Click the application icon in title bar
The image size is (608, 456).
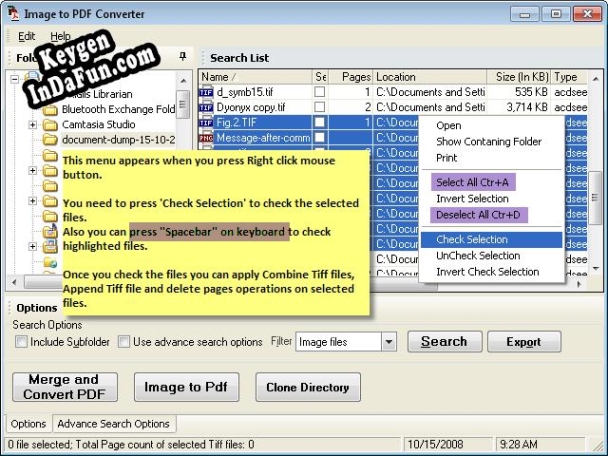(14, 14)
